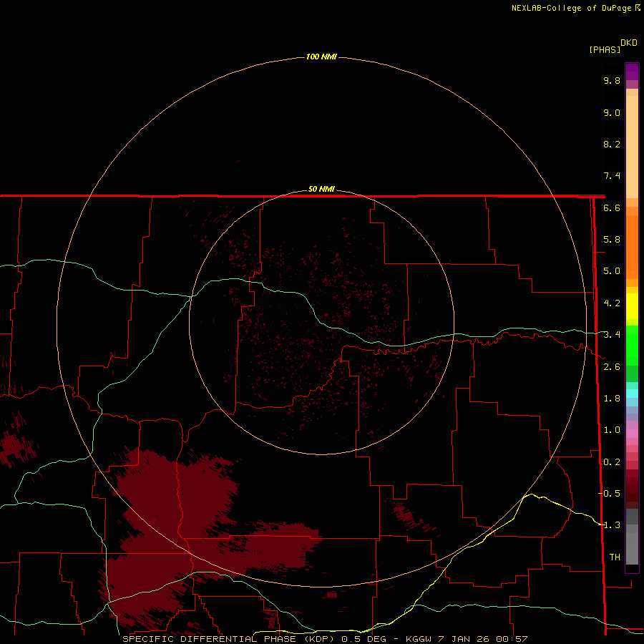Pick the yellow segment of the color bar

point(632,306)
